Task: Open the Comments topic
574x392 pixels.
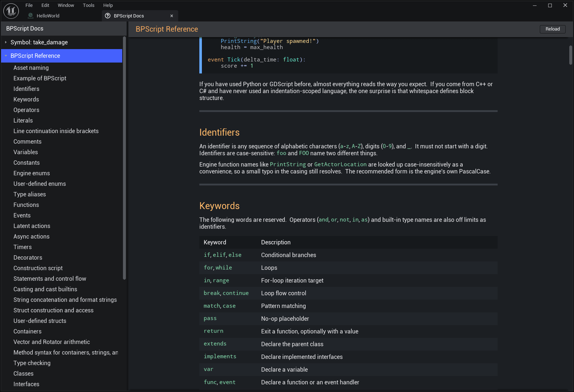Action: pyautogui.click(x=27, y=141)
